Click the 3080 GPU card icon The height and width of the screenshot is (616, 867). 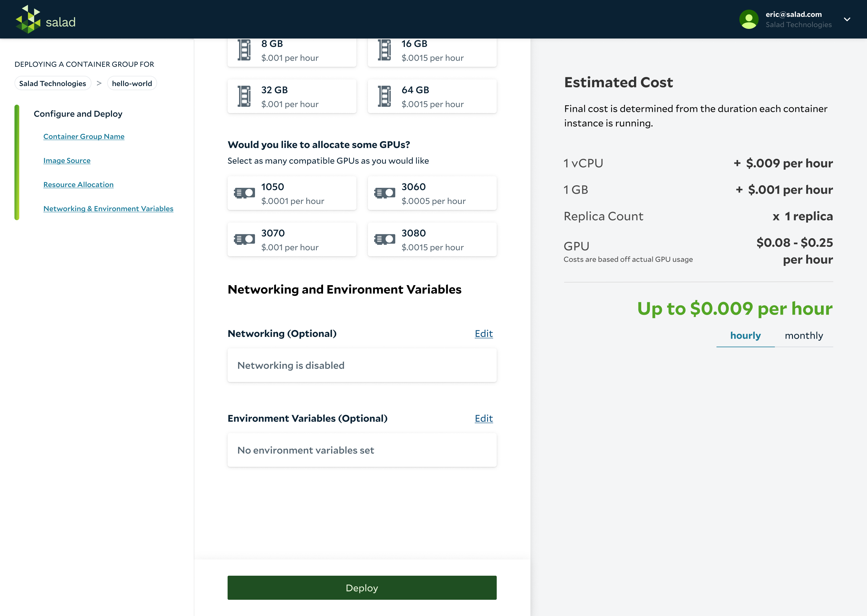384,239
